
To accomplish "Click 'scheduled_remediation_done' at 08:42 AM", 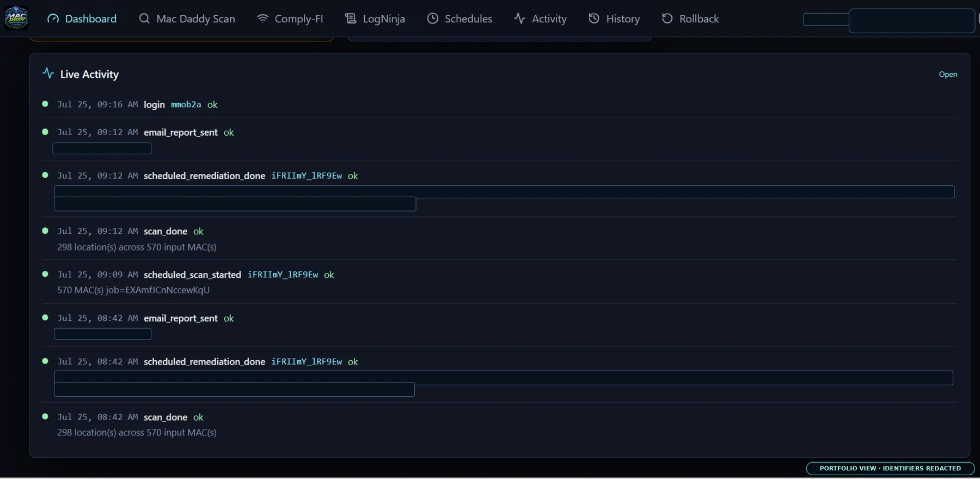I will pos(204,362).
